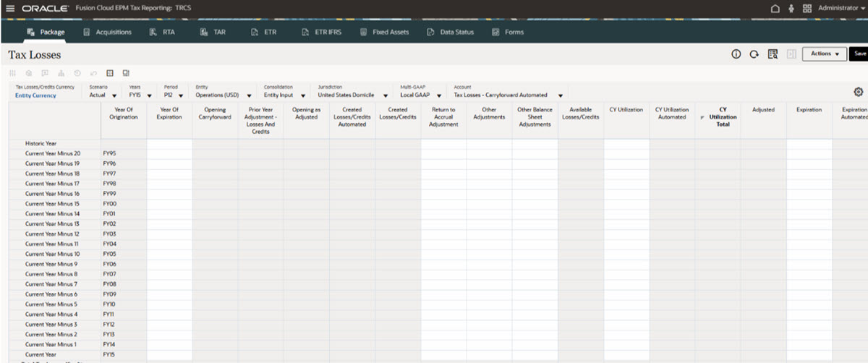Switch to the Package tab

point(46,32)
